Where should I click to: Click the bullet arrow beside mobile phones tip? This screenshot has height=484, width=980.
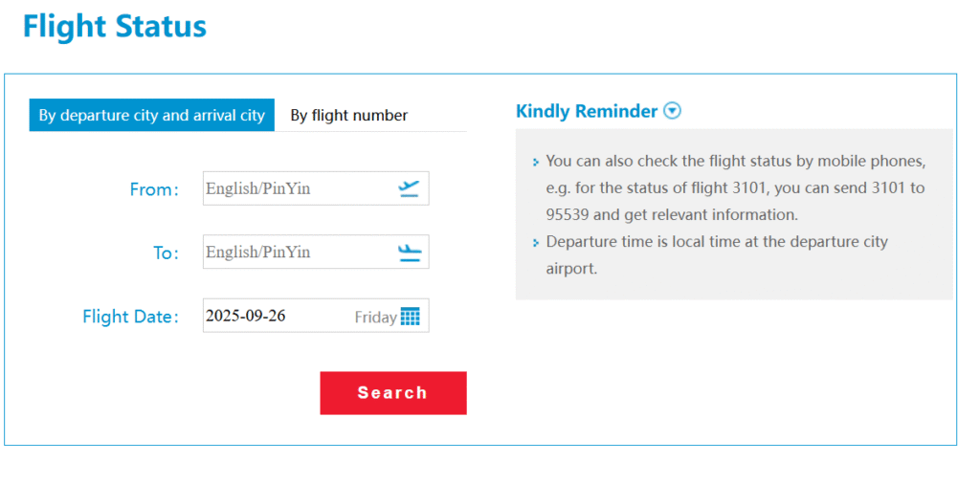(535, 163)
